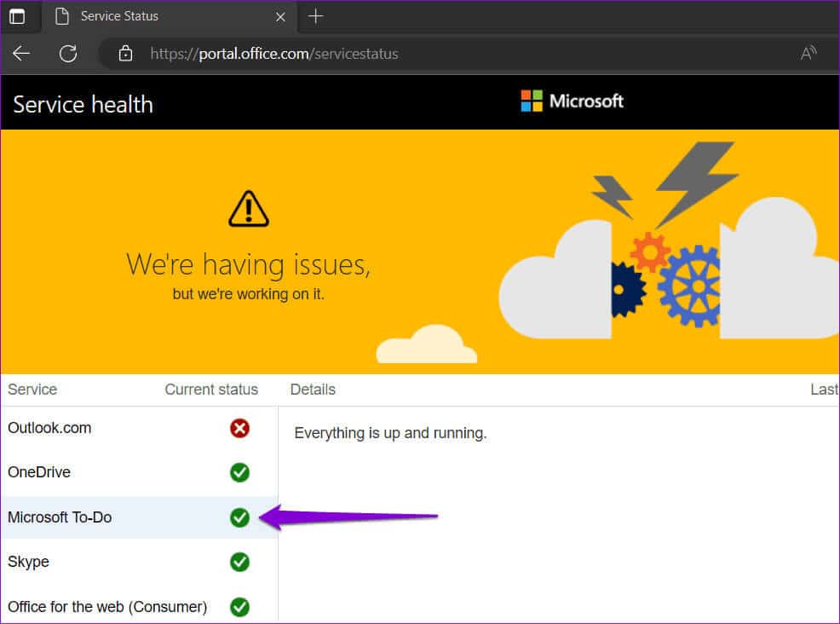This screenshot has height=624, width=840.
Task: Select the Service Status tab
Action: point(170,16)
